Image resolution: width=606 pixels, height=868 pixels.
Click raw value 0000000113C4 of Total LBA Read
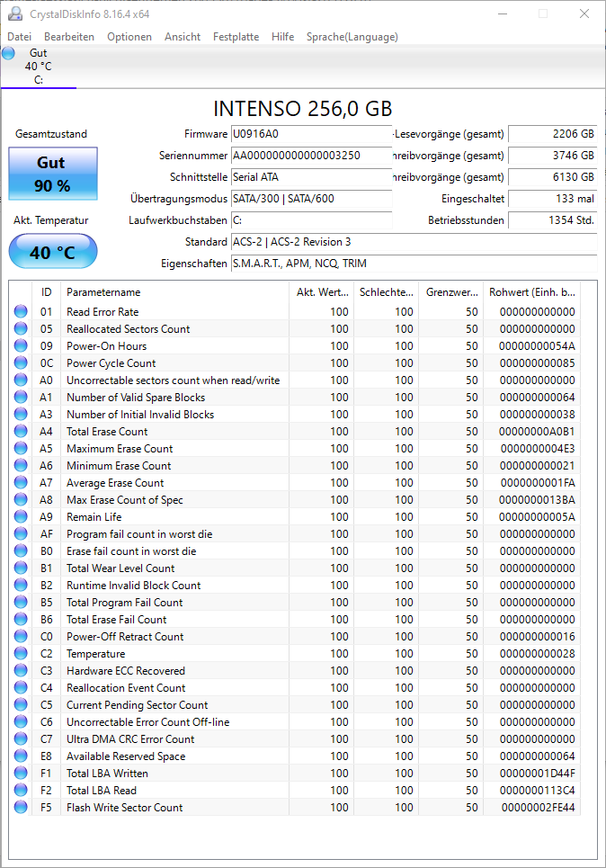point(537,791)
